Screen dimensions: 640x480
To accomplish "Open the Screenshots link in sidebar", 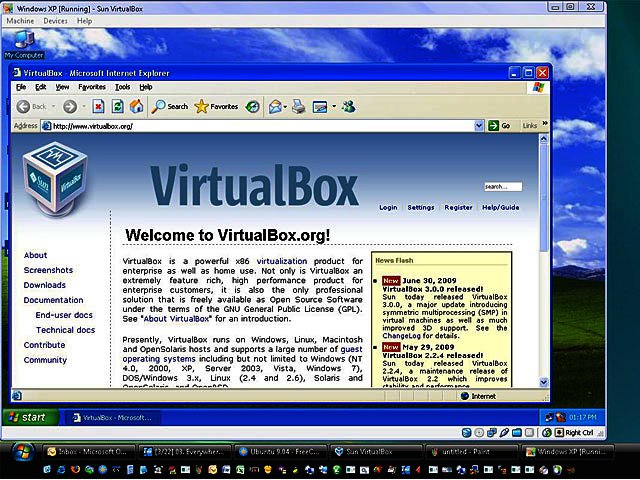I will coord(48,270).
